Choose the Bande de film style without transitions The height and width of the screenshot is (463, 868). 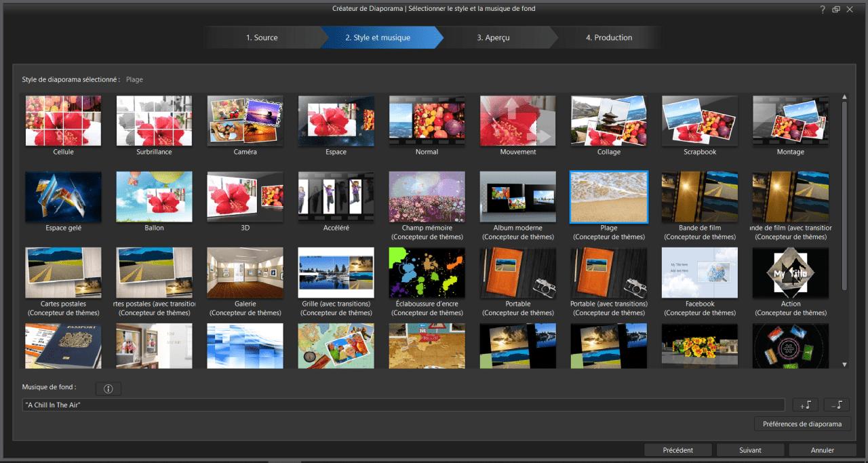click(699, 197)
